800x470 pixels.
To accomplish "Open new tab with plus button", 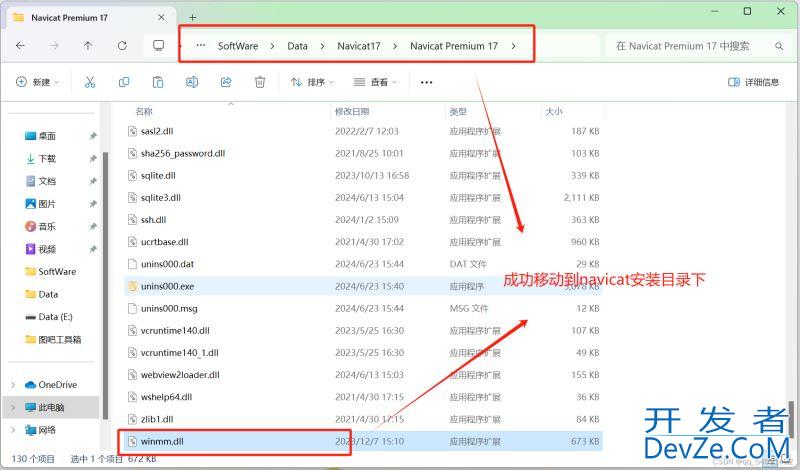I will (192, 18).
